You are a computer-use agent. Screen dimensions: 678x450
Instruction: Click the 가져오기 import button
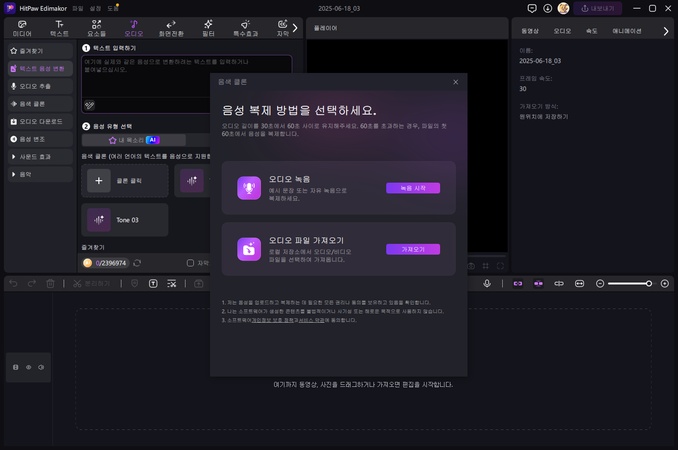413,249
